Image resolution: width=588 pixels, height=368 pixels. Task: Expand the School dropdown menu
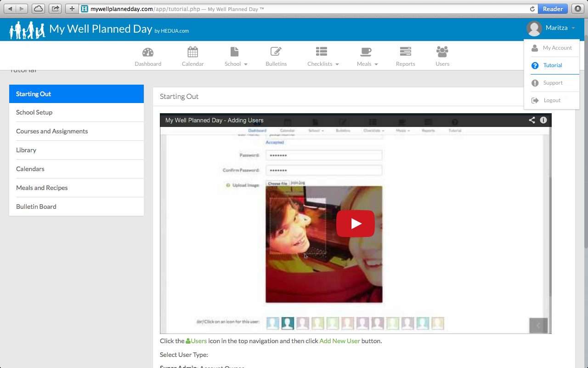236,57
